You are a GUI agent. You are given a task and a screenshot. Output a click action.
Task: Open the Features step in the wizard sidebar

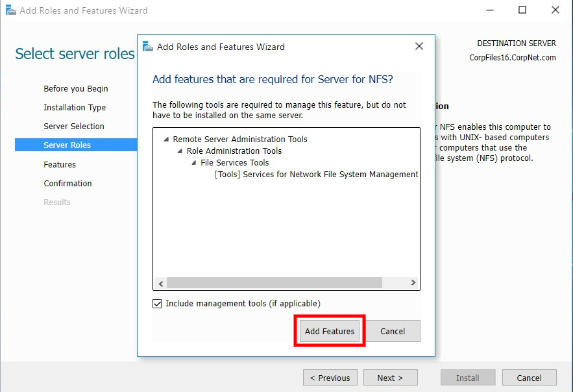click(60, 164)
